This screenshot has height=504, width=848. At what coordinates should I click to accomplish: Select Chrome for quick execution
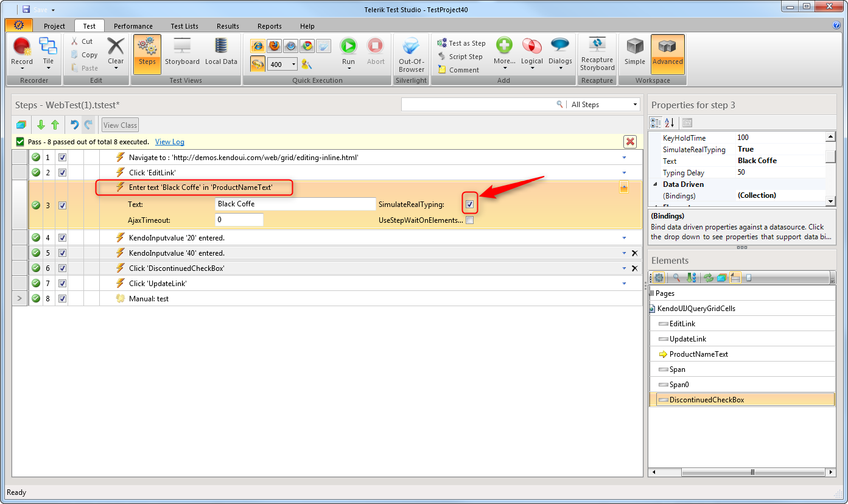307,46
